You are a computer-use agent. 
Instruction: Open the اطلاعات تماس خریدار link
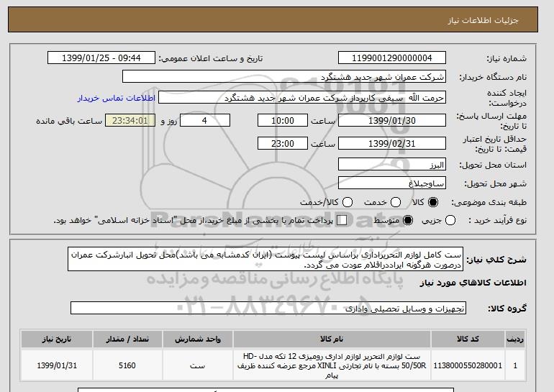tap(117, 98)
